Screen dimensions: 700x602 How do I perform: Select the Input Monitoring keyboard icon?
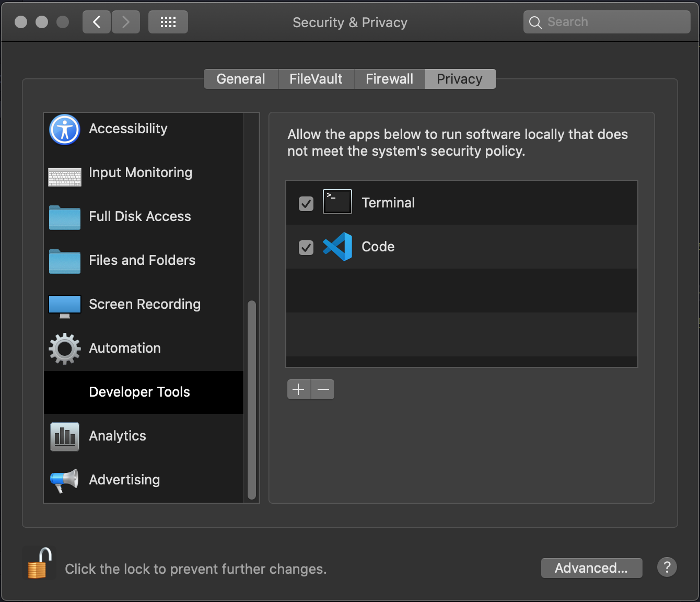pos(65,177)
